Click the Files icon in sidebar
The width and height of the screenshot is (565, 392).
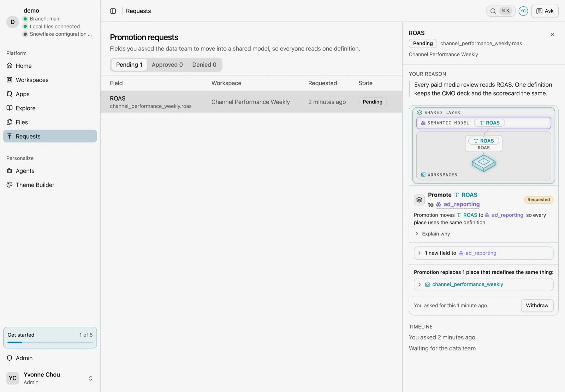[x=10, y=122]
